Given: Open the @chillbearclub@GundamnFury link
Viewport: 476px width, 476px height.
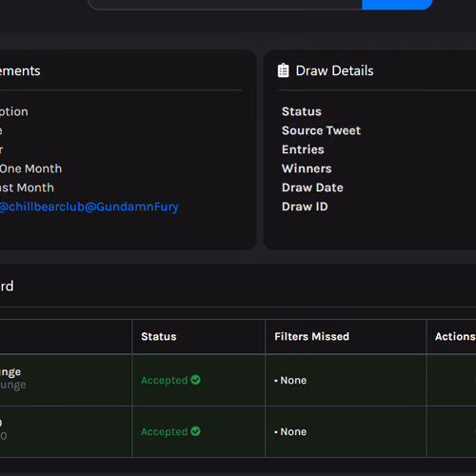Looking at the screenshot, I should (x=89, y=207).
